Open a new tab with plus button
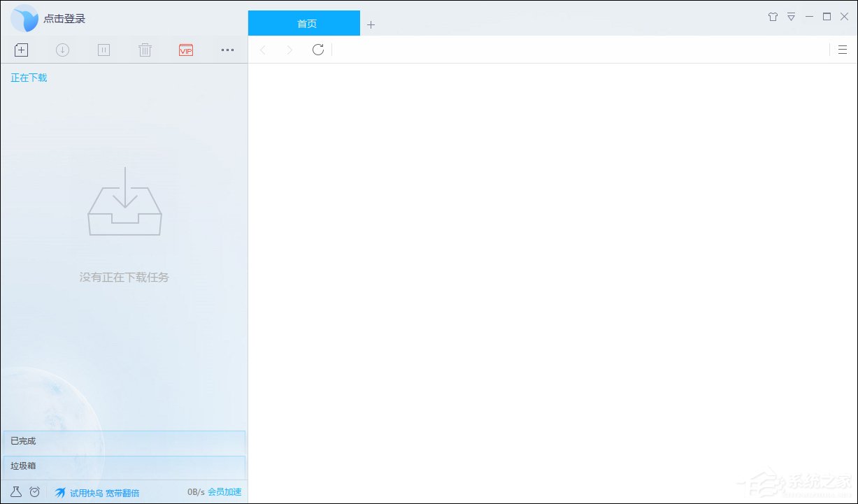Viewport: 858px width, 504px height. 371,24
